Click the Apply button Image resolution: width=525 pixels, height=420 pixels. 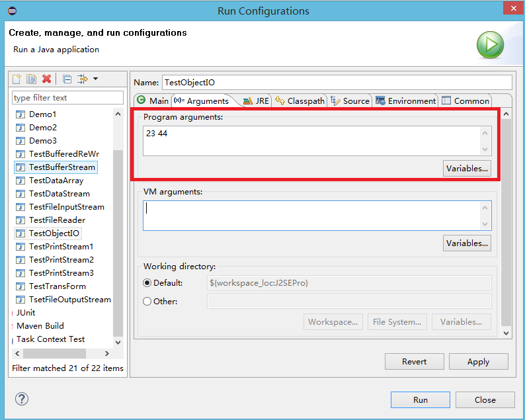pos(479,362)
